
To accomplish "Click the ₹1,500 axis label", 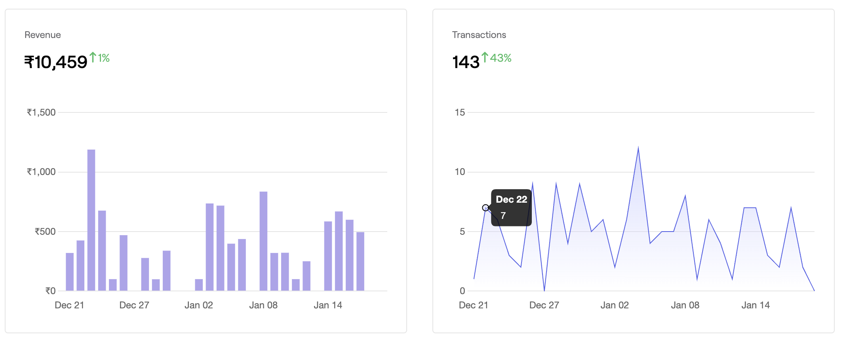I will pyautogui.click(x=41, y=112).
